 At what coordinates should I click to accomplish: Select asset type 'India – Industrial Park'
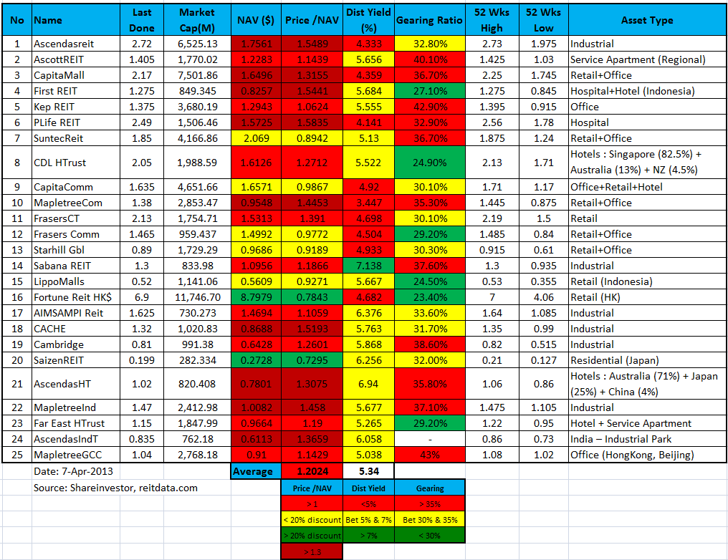[x=647, y=440]
